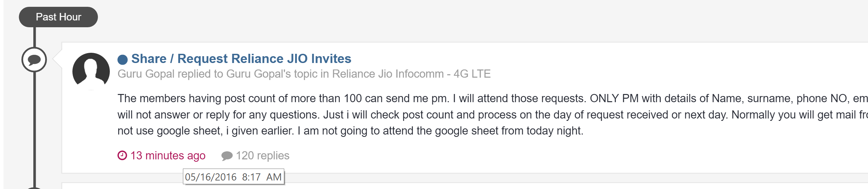
Task: Click the Past Hour pill label
Action: coord(58,17)
